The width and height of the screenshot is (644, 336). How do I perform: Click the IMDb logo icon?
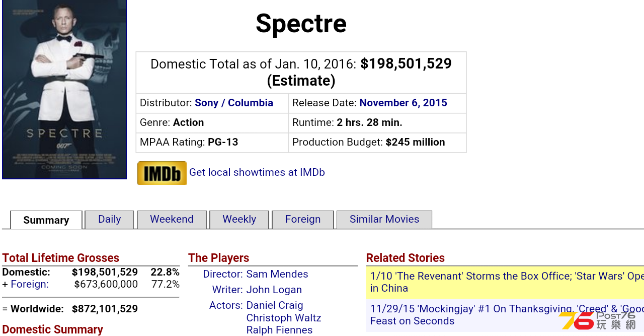(x=162, y=173)
